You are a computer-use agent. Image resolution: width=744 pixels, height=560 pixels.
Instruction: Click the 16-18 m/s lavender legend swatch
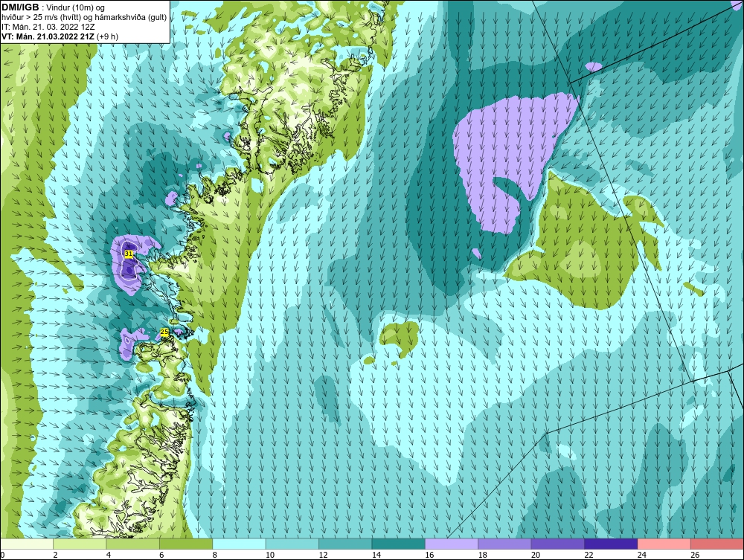[452, 544]
